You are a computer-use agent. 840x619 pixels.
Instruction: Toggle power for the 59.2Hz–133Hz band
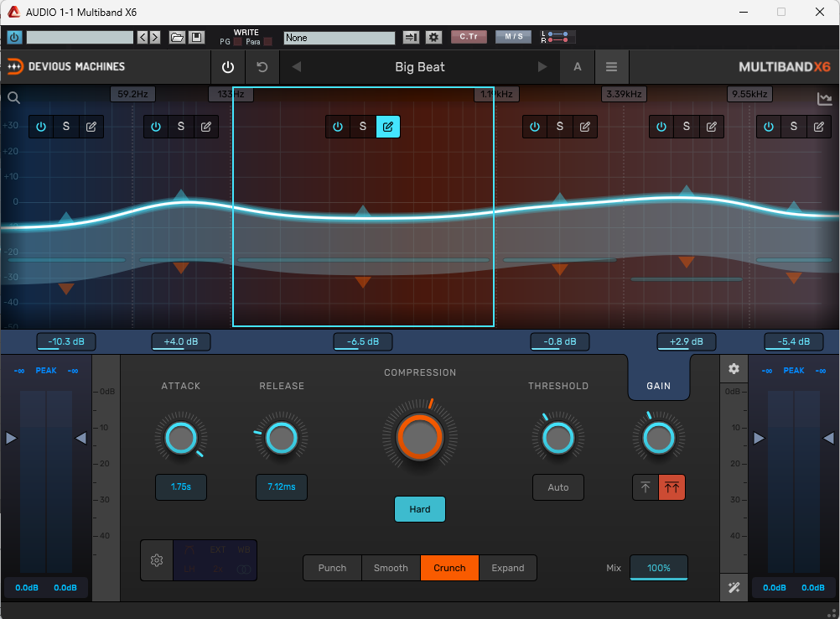(x=156, y=127)
